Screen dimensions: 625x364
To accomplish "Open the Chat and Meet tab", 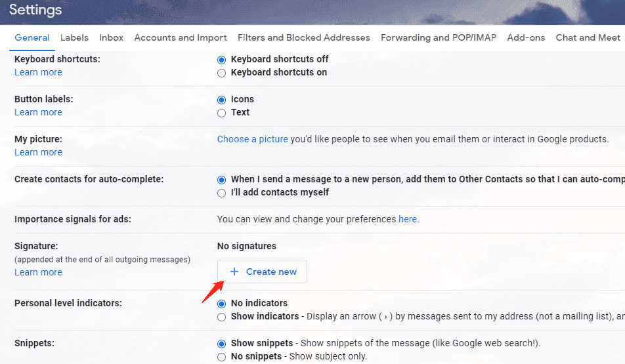I will 588,37.
